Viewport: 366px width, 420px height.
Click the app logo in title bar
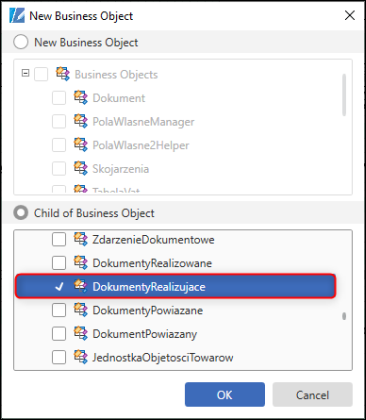[x=17, y=15]
